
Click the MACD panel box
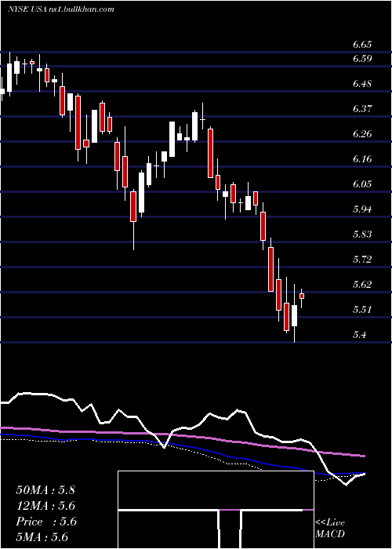click(x=216, y=510)
